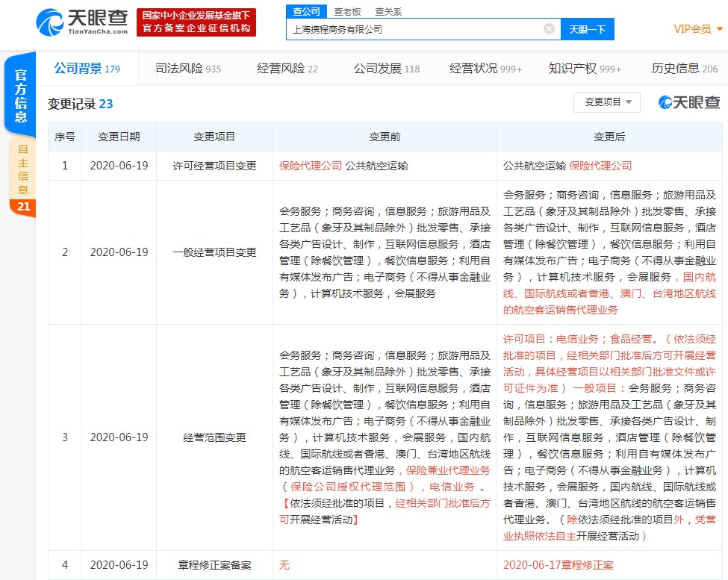
Task: Click 保险代理公司 in row 1's 变更前 cell
Action: (x=311, y=166)
